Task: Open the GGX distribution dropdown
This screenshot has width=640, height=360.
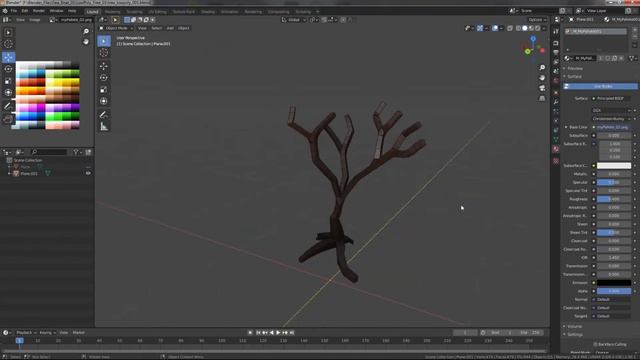Action: (x=611, y=110)
